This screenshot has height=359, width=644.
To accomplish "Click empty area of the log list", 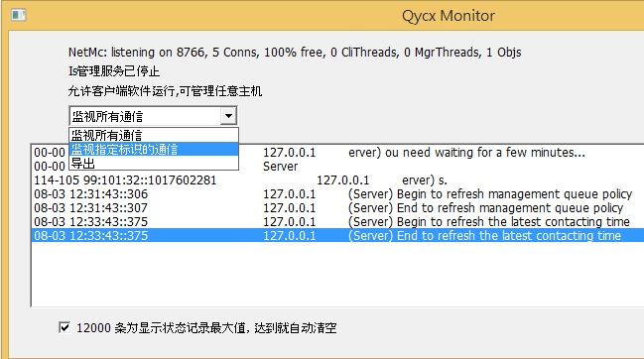I will [x=337, y=274].
